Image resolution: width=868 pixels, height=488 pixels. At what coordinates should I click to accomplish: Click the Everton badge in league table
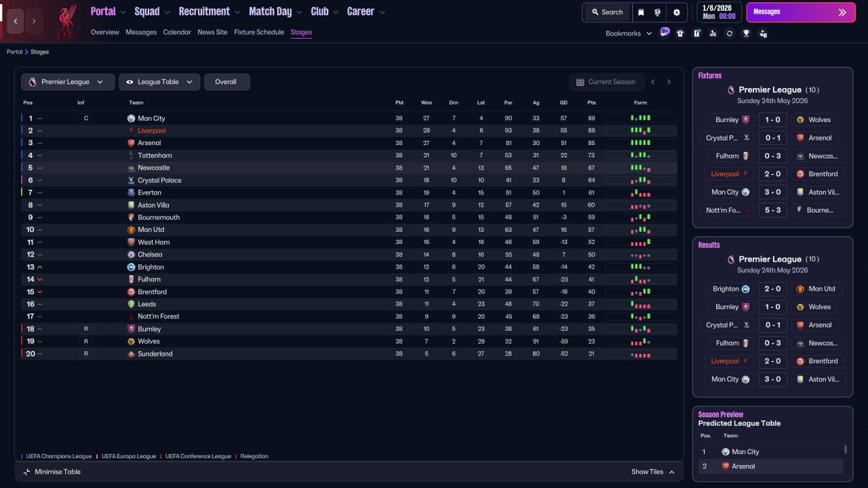pyautogui.click(x=131, y=192)
